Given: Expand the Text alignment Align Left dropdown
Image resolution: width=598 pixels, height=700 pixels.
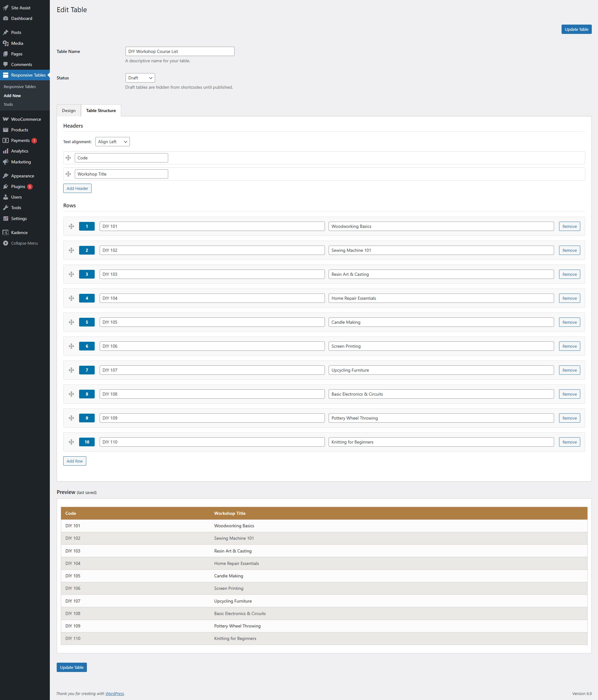Looking at the screenshot, I should [112, 142].
